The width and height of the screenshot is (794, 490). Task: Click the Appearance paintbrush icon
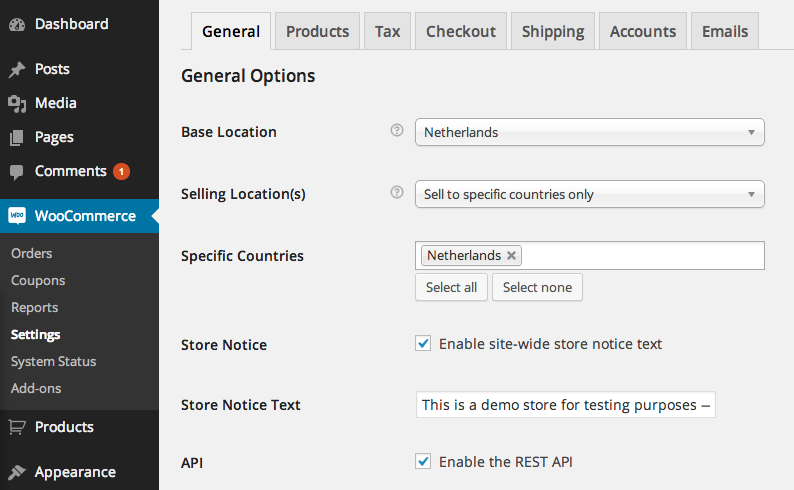[x=16, y=472]
